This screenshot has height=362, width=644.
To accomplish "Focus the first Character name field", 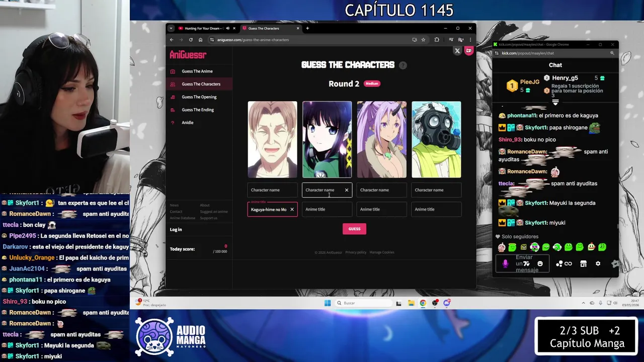I will pyautogui.click(x=272, y=190).
